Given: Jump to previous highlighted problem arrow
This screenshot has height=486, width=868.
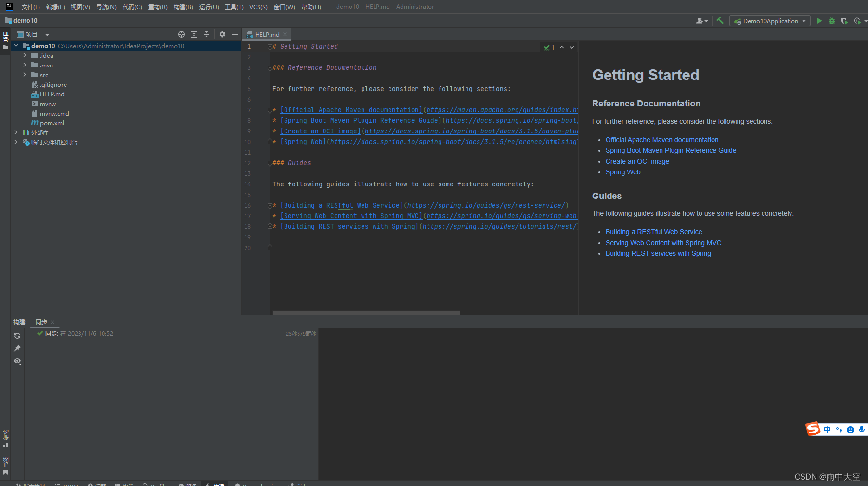Looking at the screenshot, I should 562,47.
